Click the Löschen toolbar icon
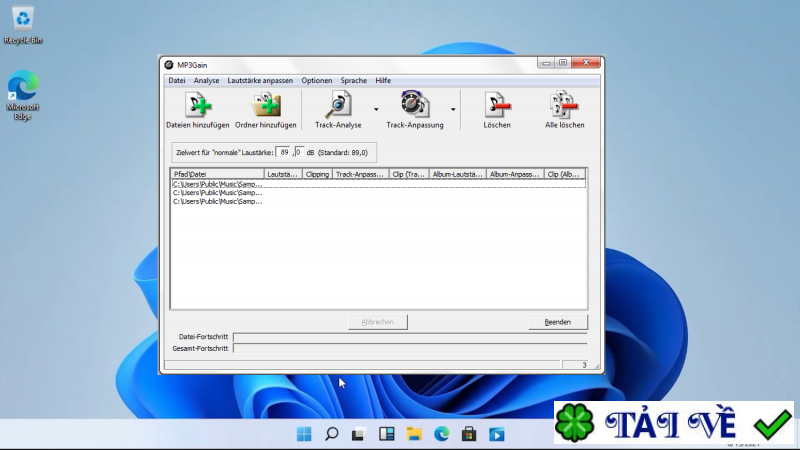Viewport: 800px width, 450px height. [x=497, y=105]
